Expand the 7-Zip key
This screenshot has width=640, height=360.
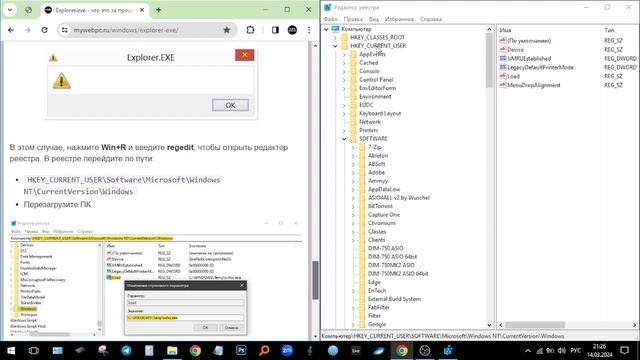point(353,147)
